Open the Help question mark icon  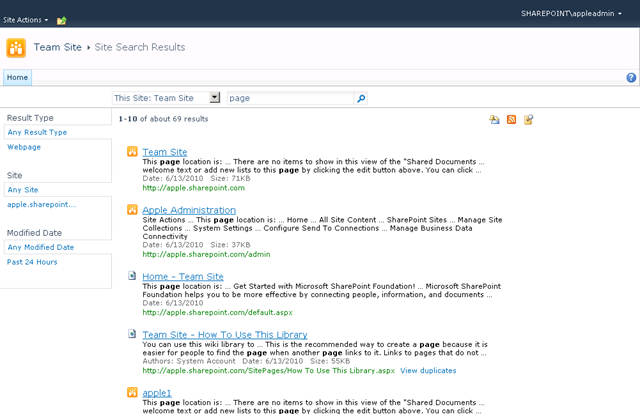(631, 78)
